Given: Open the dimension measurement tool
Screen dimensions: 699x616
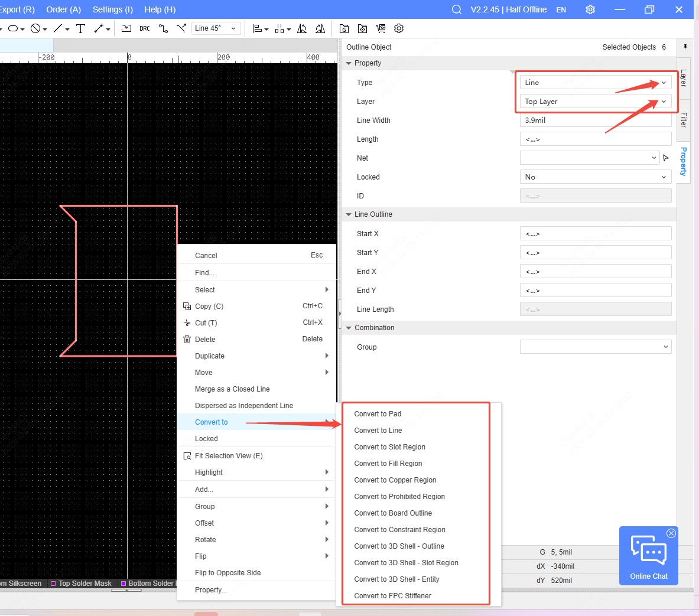Looking at the screenshot, I should point(99,28).
